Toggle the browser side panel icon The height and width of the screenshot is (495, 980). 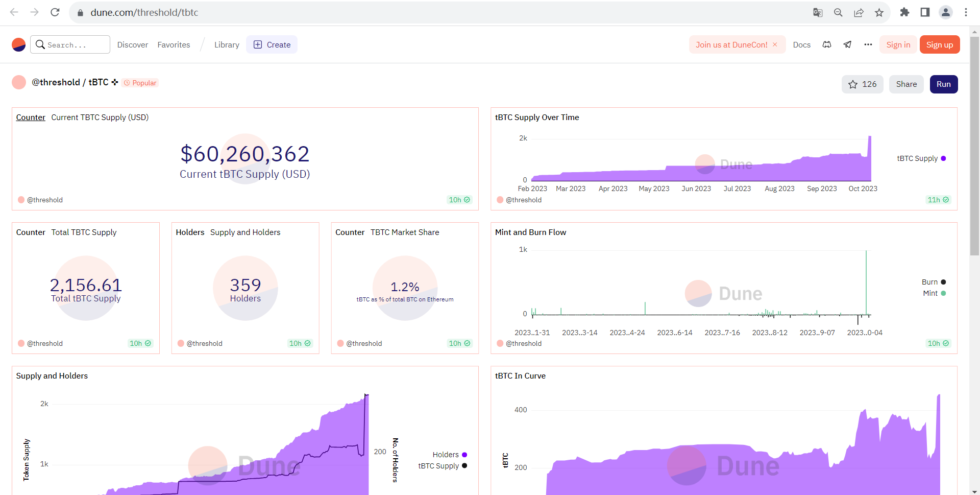pos(925,12)
